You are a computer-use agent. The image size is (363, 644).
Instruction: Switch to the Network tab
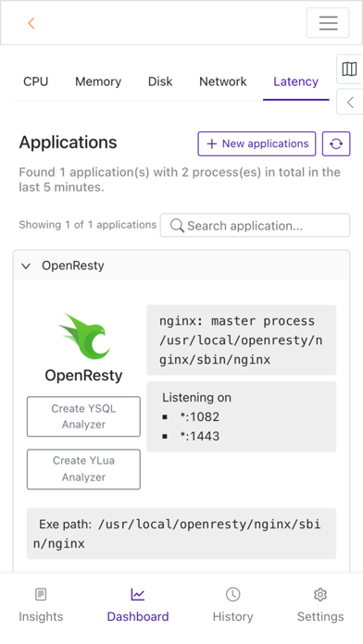coord(223,81)
